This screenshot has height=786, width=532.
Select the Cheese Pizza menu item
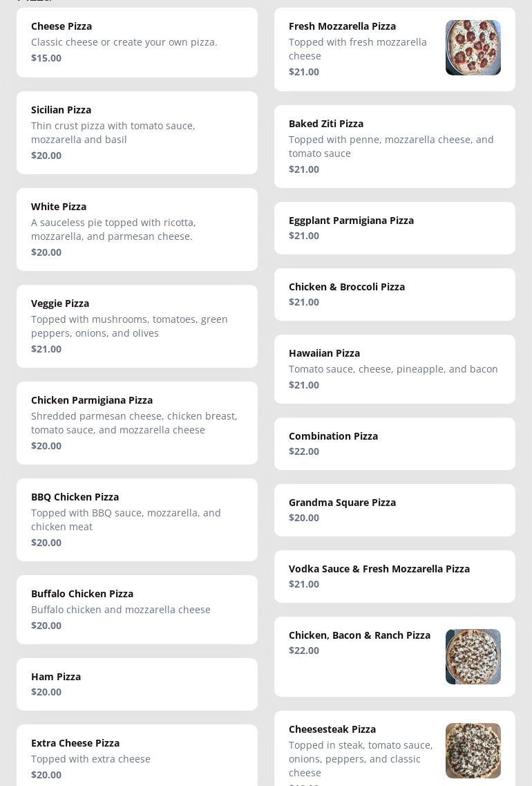137,42
